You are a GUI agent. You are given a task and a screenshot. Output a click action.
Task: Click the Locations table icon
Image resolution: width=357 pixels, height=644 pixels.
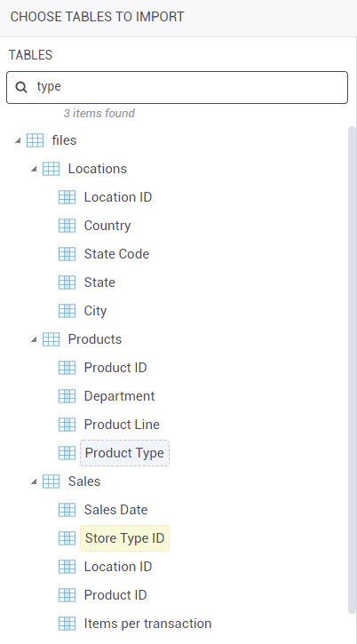click(51, 169)
